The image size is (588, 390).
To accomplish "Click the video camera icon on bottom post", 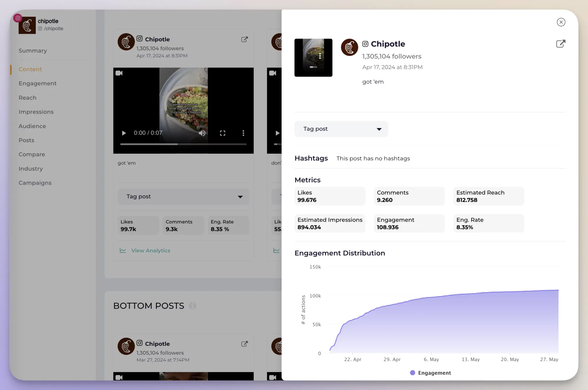I will tap(119, 377).
